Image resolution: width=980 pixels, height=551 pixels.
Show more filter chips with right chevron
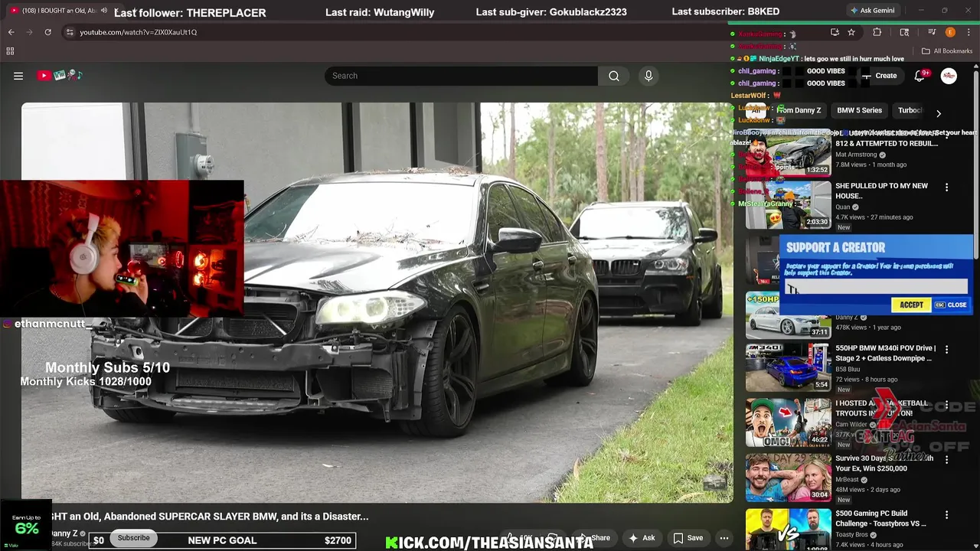(x=939, y=113)
